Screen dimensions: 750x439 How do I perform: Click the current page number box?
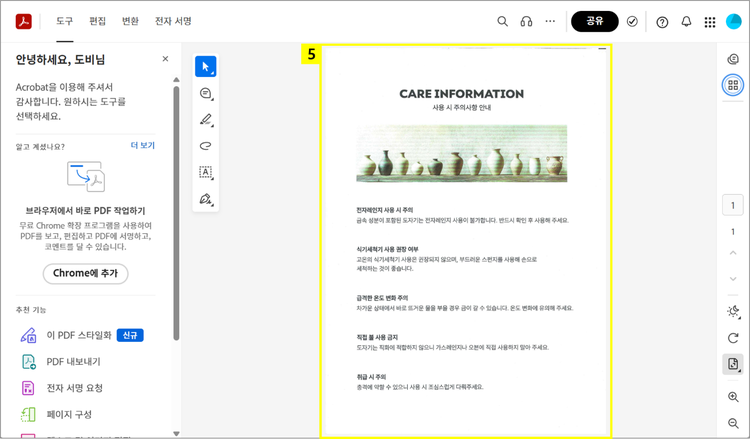(x=733, y=206)
